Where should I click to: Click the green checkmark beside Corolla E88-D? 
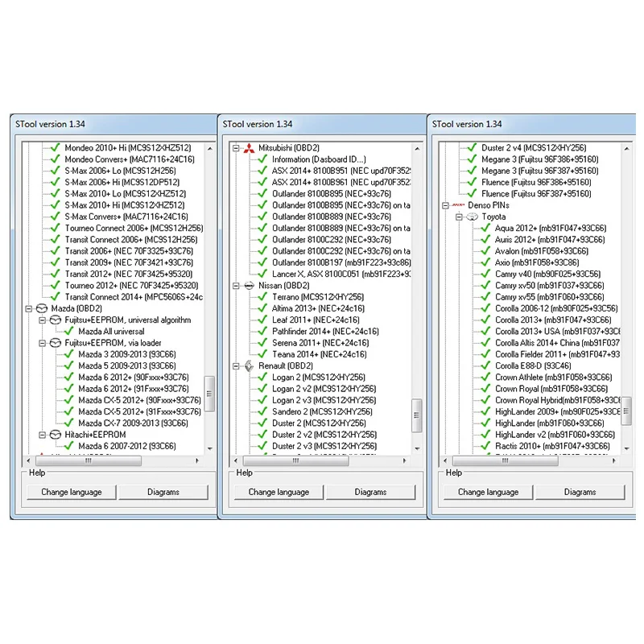point(485,365)
